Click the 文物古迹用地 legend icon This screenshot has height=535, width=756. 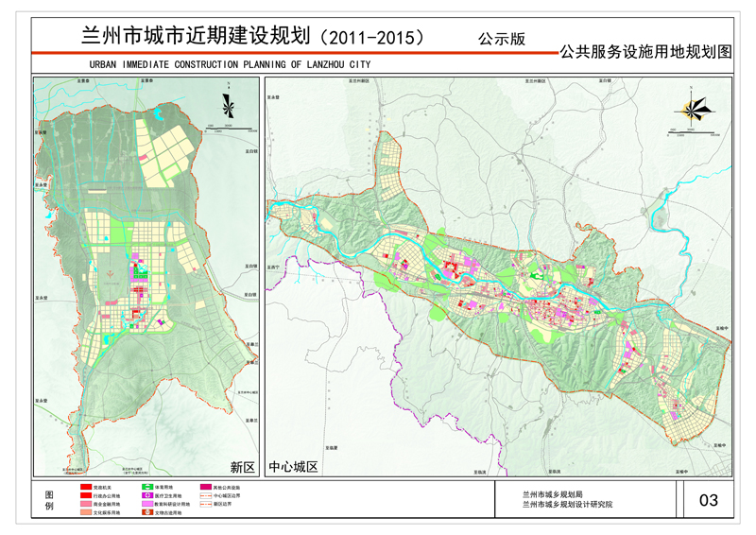pos(146,513)
